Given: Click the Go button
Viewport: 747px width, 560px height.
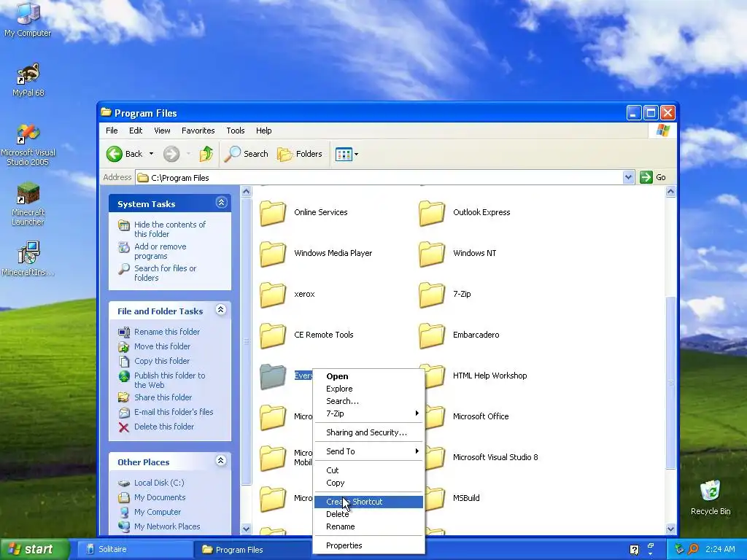Looking at the screenshot, I should pyautogui.click(x=653, y=178).
